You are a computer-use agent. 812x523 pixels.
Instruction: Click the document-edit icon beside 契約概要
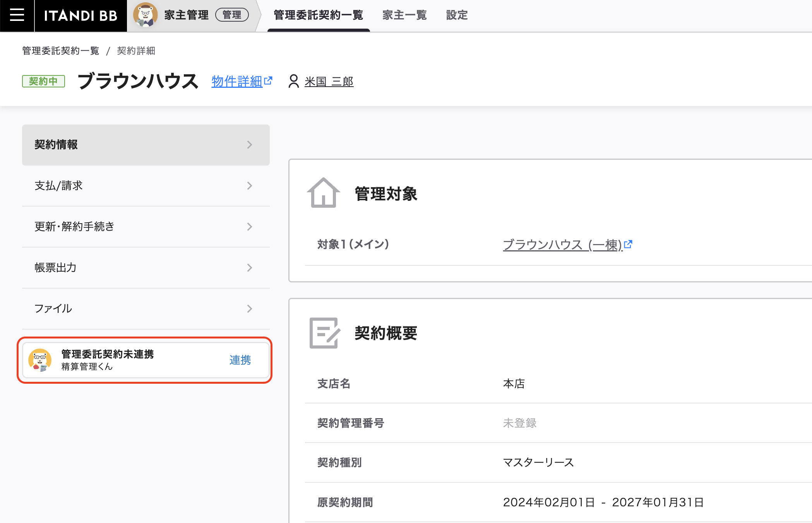[325, 333]
